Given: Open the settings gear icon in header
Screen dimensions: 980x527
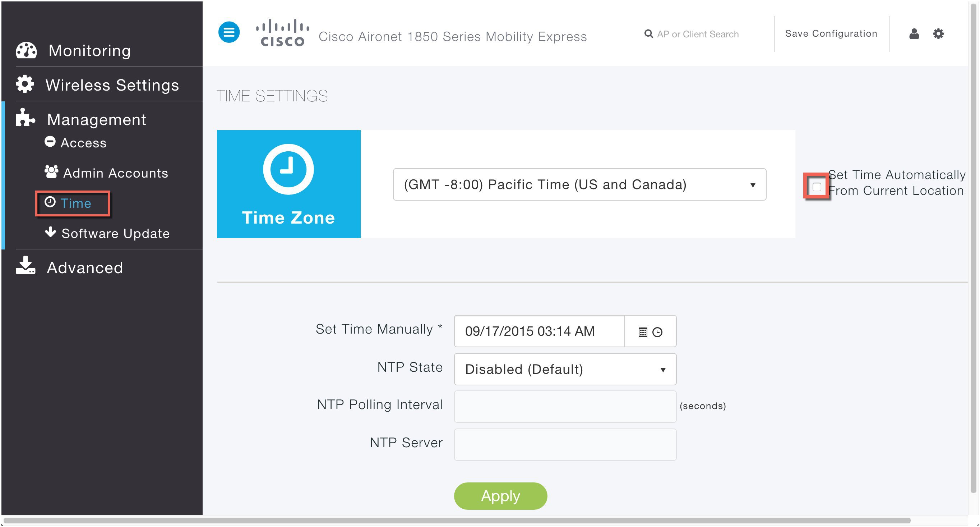Looking at the screenshot, I should 938,33.
